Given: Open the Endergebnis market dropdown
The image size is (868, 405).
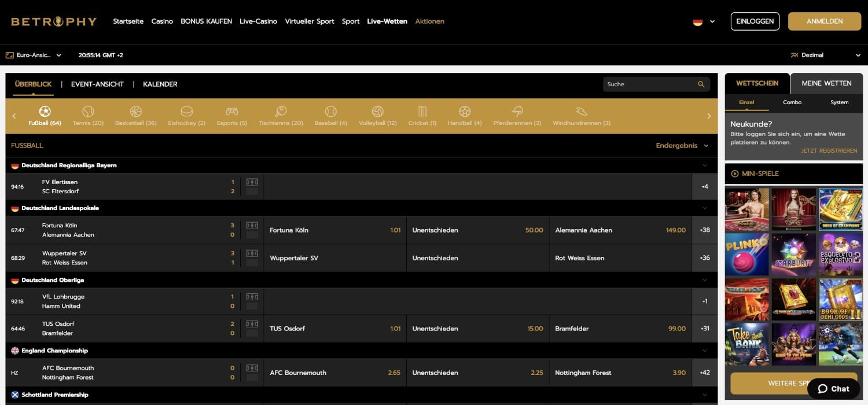Looking at the screenshot, I should click(x=682, y=146).
